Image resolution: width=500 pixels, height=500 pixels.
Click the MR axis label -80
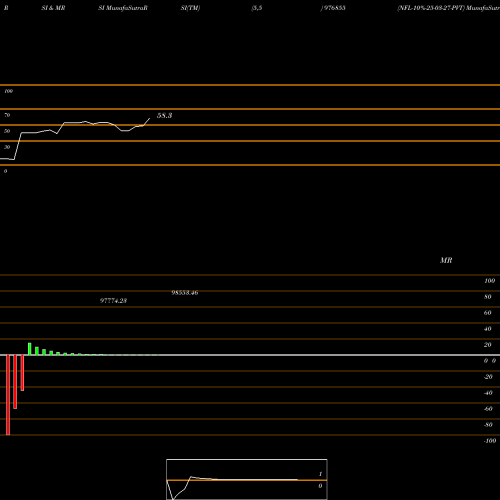pyautogui.click(x=488, y=425)
